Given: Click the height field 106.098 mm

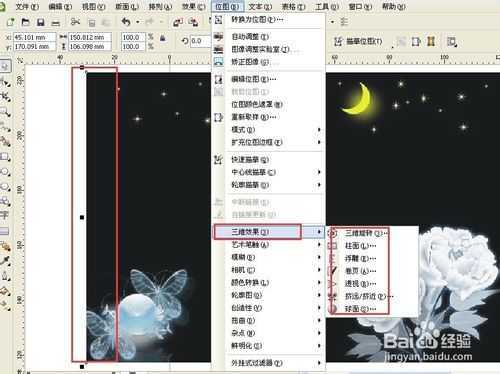Looking at the screenshot, I should click(90, 46).
